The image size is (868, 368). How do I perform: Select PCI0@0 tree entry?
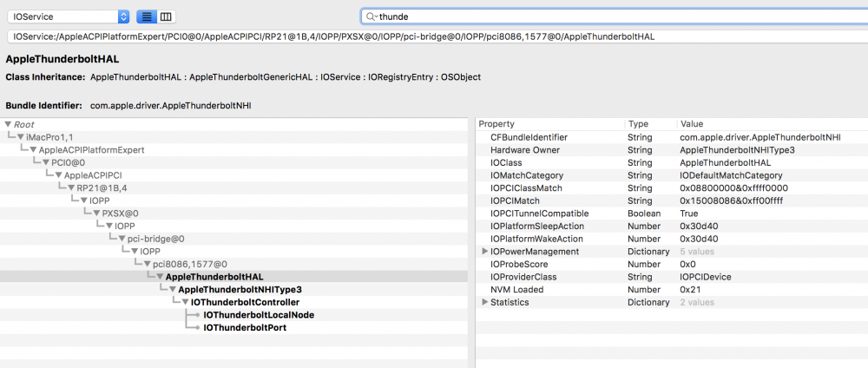(x=67, y=162)
